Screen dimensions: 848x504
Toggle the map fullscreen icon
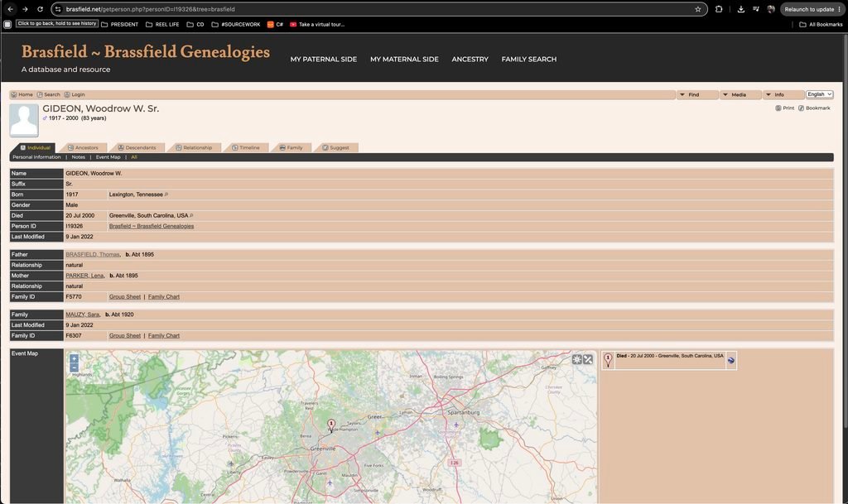pos(588,359)
